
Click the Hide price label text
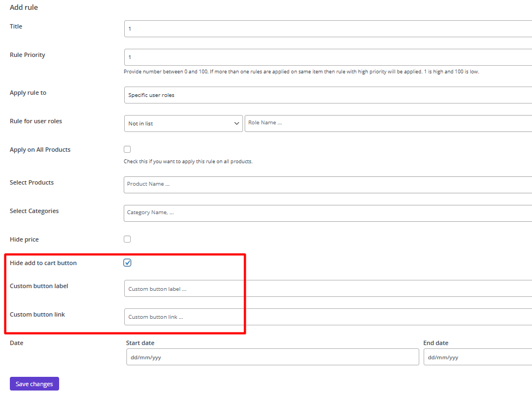click(24, 239)
